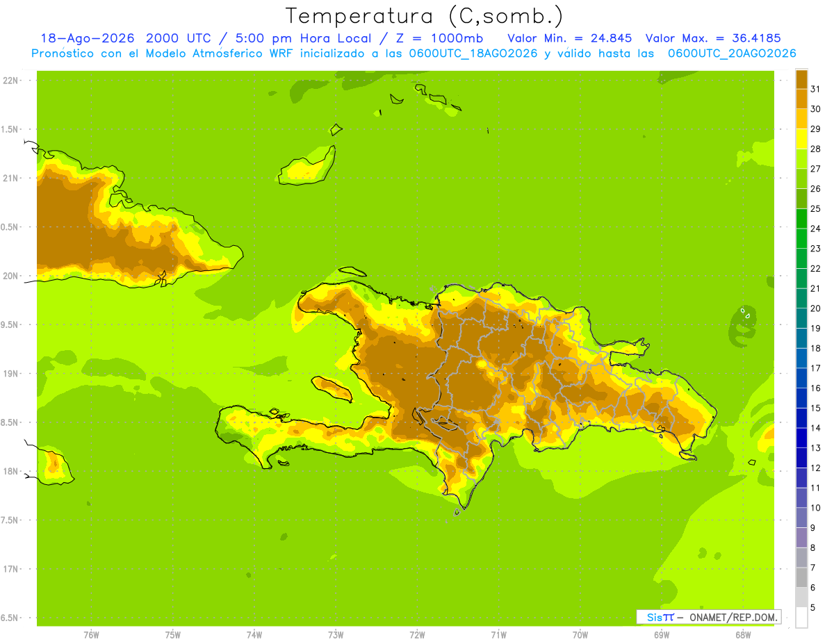834x644 pixels.
Task: Click the latitude axis label "18N"
Action: click(10, 472)
